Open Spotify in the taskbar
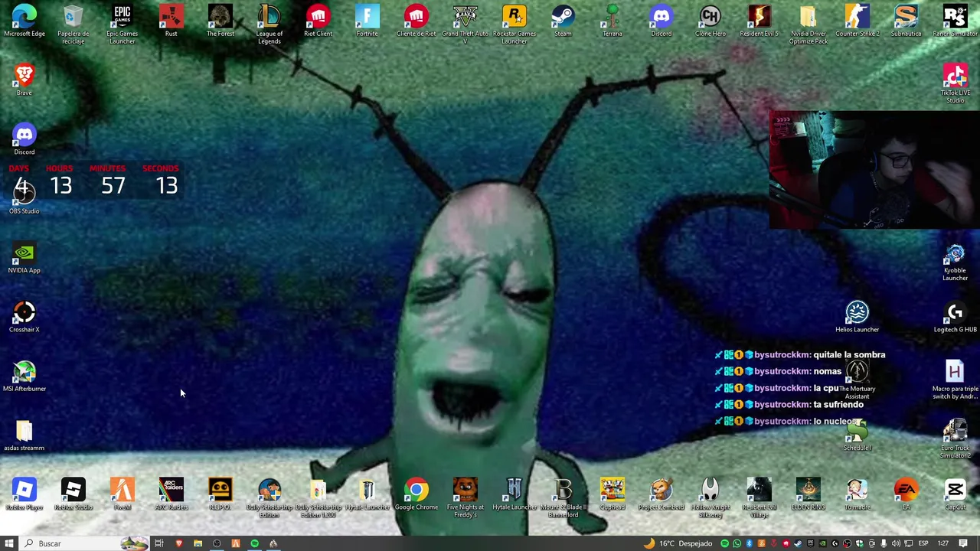Screen dimensions: 980x551 (x=254, y=543)
